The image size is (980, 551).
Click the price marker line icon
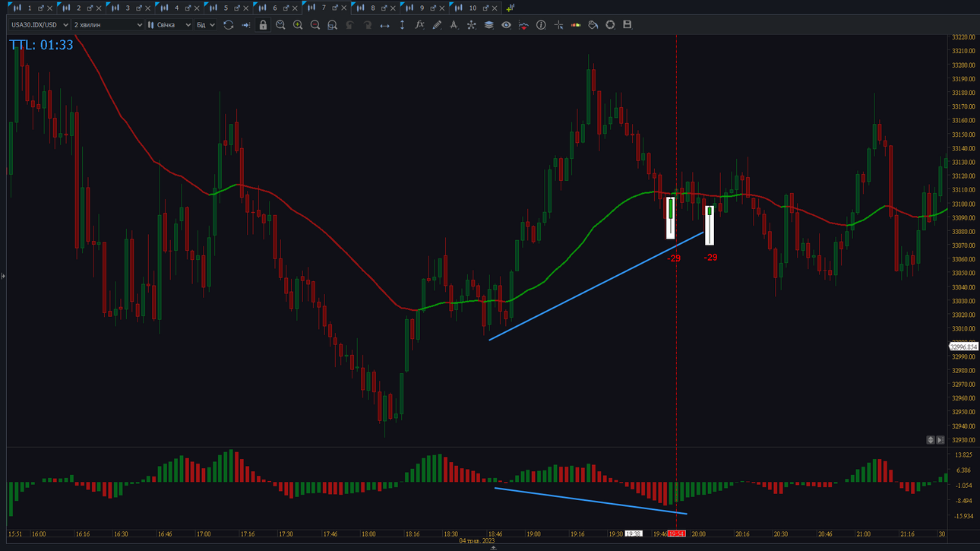point(523,25)
